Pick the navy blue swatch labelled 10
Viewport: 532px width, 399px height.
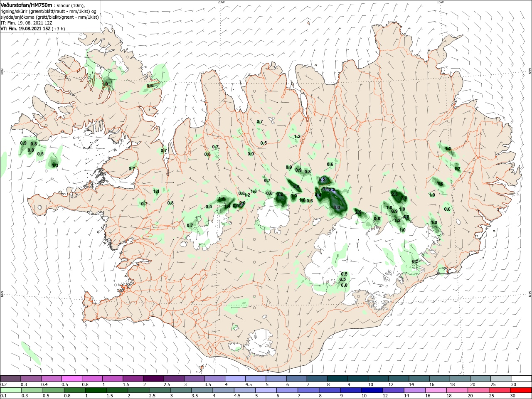pos(371,391)
